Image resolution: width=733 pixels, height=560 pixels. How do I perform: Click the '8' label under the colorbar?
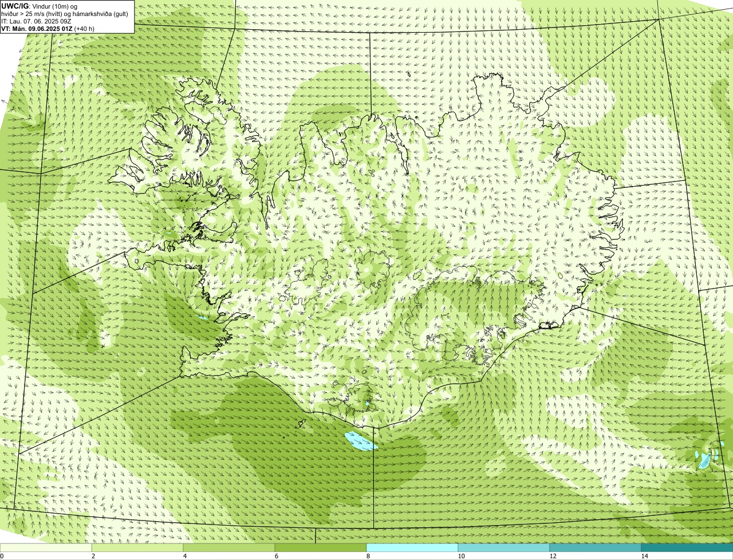tap(369, 556)
